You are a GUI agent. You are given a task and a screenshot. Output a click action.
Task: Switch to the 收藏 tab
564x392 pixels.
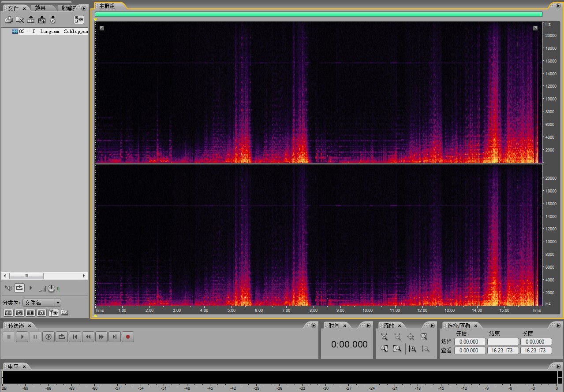pyautogui.click(x=67, y=8)
